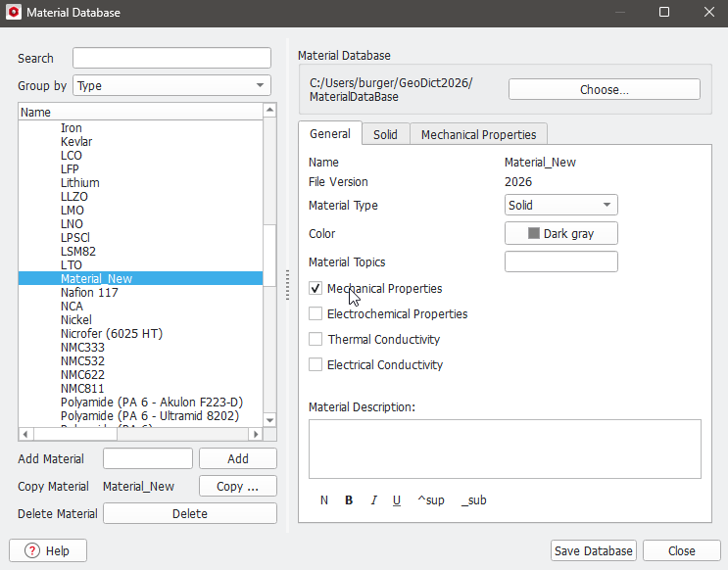This screenshot has height=570, width=728.
Task: Enable Electrochemical Properties checkbox
Action: coord(315,313)
